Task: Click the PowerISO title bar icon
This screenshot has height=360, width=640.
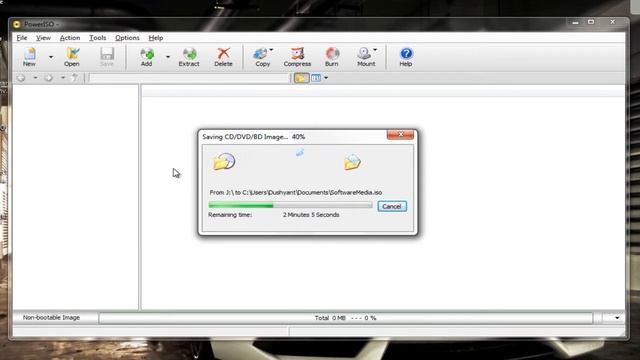Action: point(16,24)
